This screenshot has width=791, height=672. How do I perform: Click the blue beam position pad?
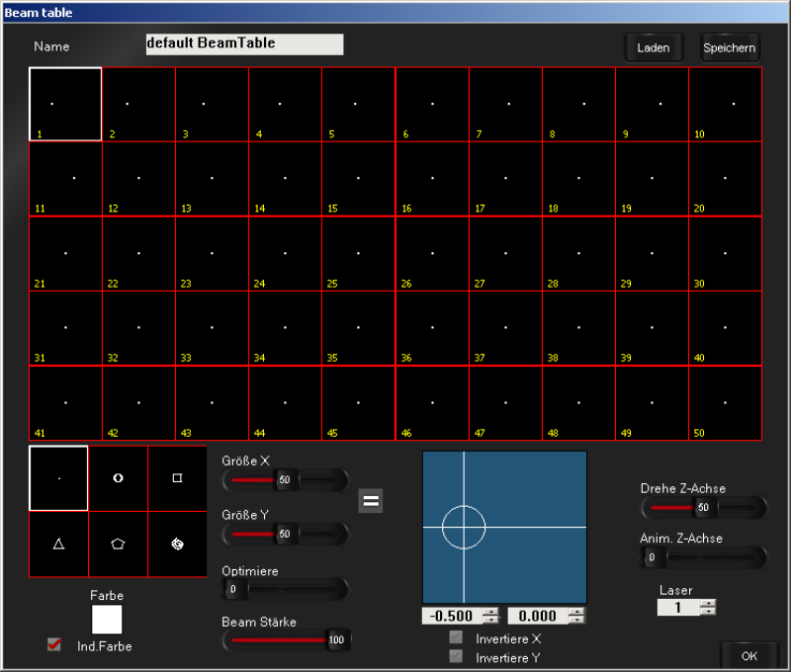click(504, 528)
